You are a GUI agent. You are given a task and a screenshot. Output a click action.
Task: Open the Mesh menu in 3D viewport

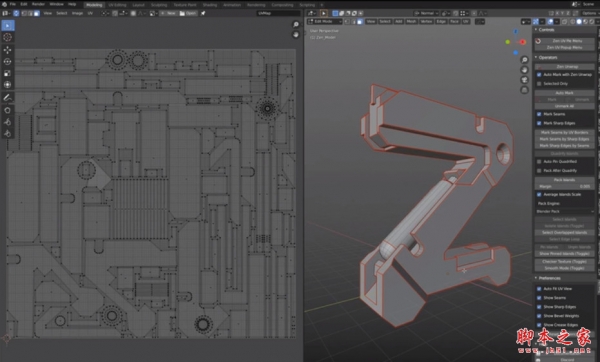pos(411,22)
